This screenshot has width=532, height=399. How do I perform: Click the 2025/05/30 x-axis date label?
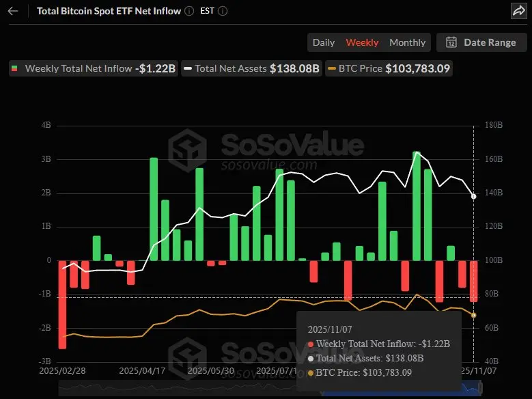[x=211, y=370]
